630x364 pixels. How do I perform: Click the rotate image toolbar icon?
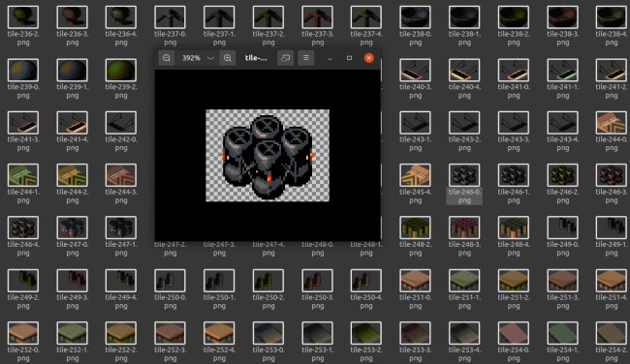pos(285,58)
